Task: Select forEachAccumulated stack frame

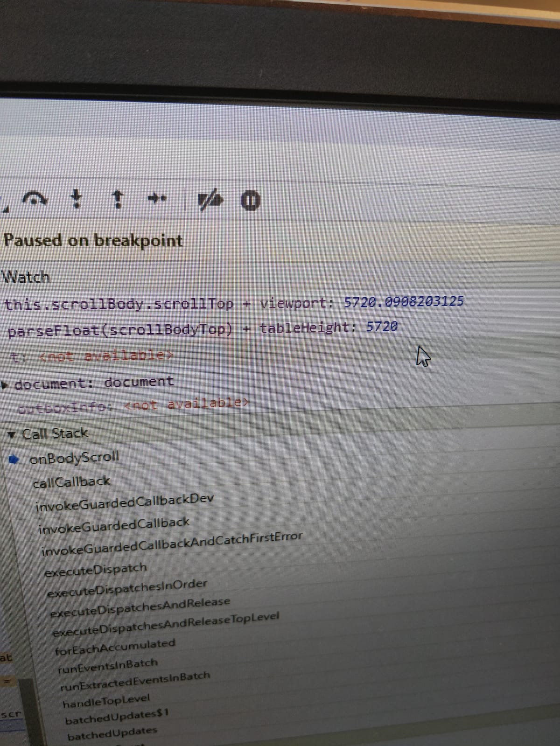Action: (115, 648)
